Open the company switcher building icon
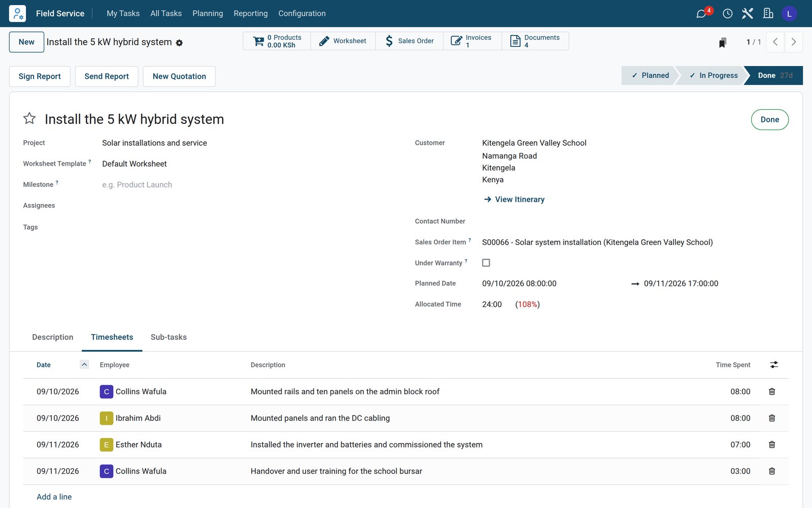 tap(768, 14)
